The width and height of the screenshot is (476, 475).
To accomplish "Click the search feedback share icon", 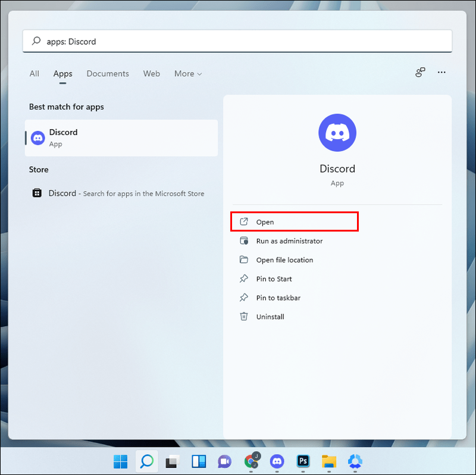I will click(x=420, y=72).
